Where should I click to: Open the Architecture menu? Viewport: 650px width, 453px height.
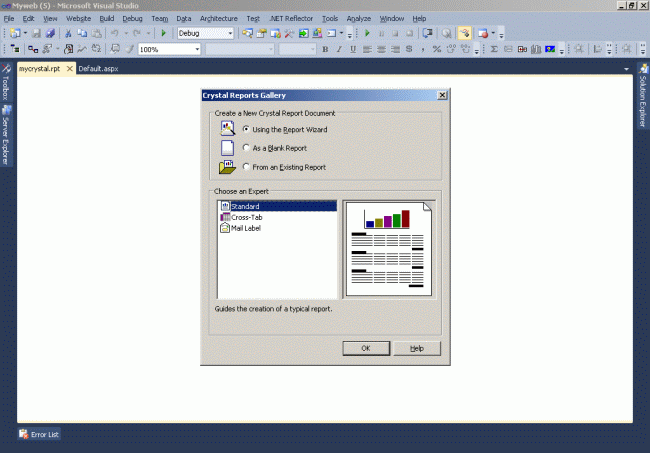(218, 18)
